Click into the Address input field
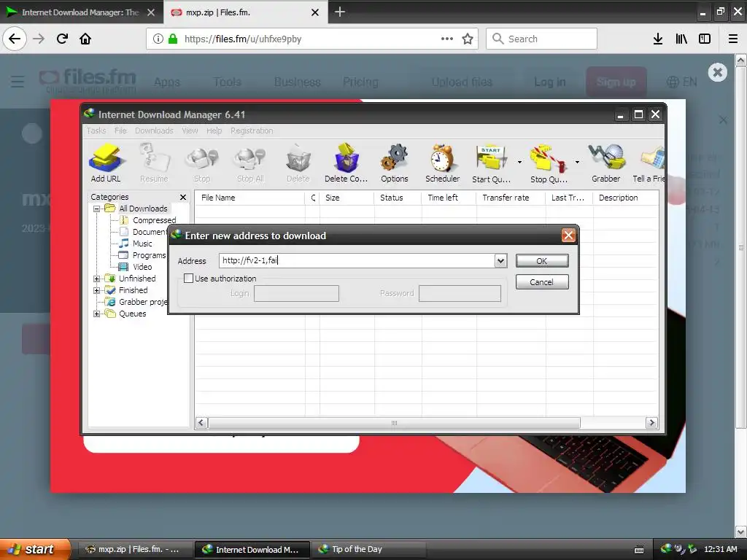Screen dimensions: 747x560 pos(357,260)
